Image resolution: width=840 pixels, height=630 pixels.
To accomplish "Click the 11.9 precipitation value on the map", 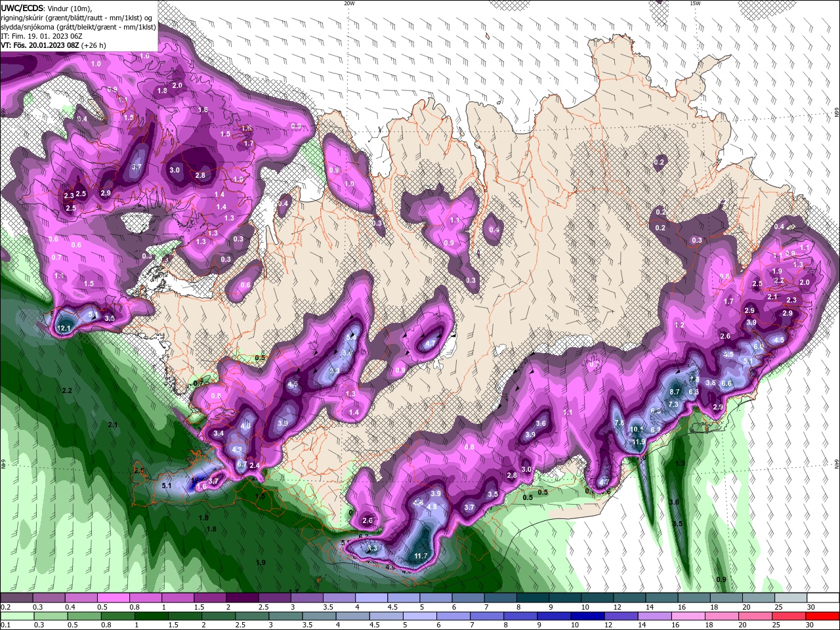I will pyautogui.click(x=638, y=442).
